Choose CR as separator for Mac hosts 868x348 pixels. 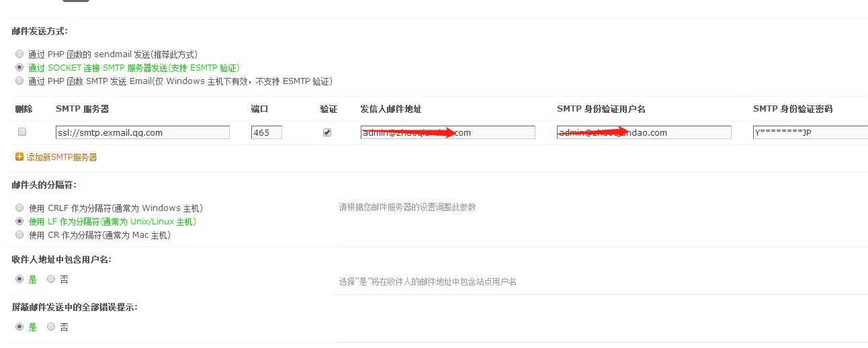pyautogui.click(x=19, y=234)
